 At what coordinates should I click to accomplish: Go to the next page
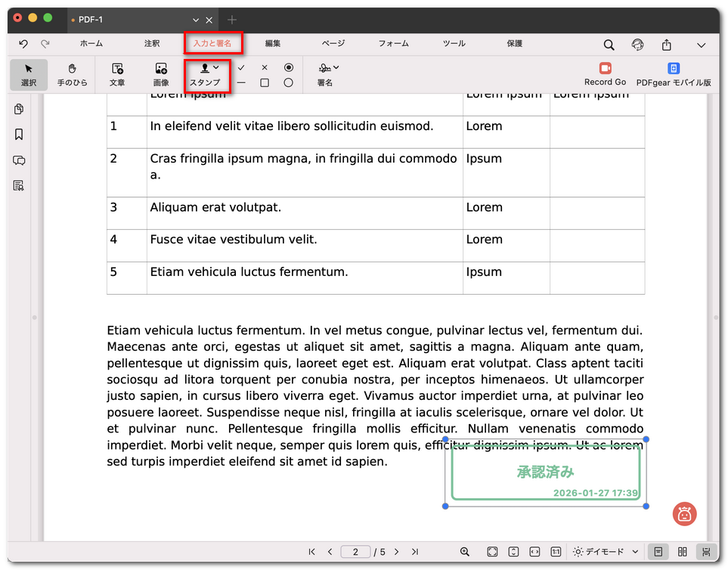click(396, 552)
